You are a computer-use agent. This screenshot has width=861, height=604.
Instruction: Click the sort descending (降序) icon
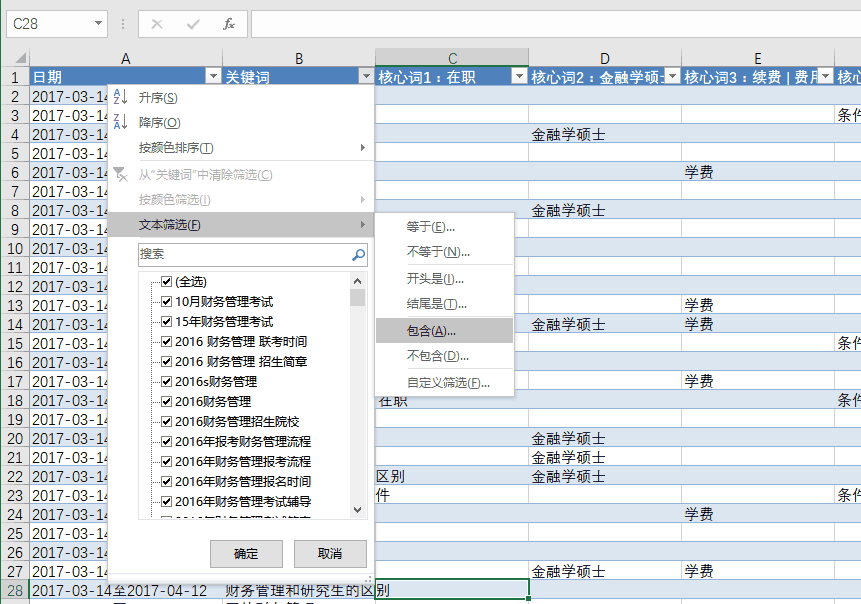(121, 122)
